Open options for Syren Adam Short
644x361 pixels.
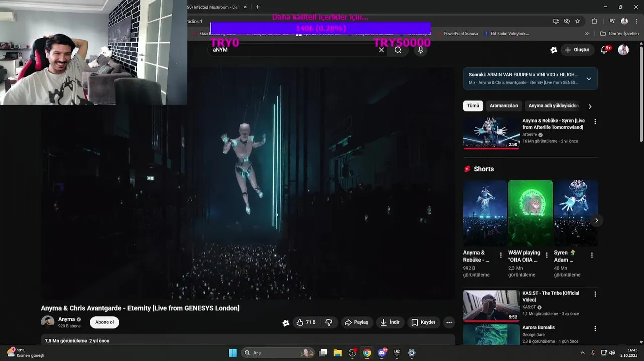tap(592, 255)
